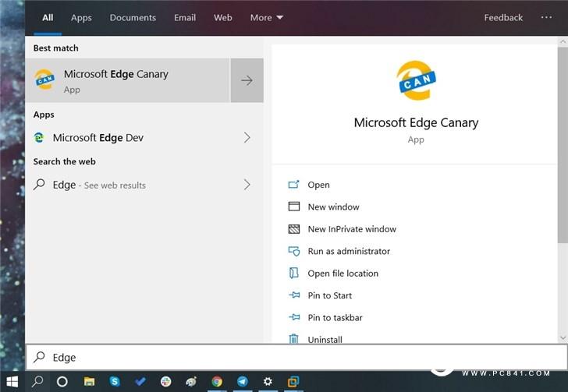Select Run as administrator
568x392 pixels.
(349, 251)
